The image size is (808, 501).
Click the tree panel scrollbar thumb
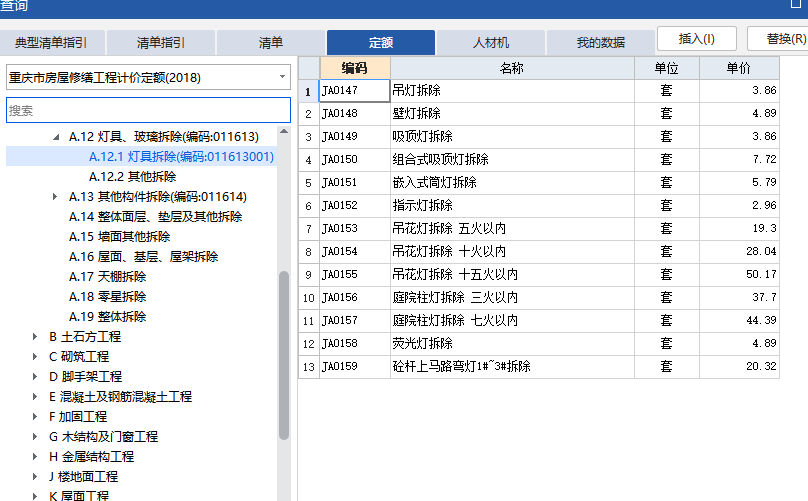(284, 356)
